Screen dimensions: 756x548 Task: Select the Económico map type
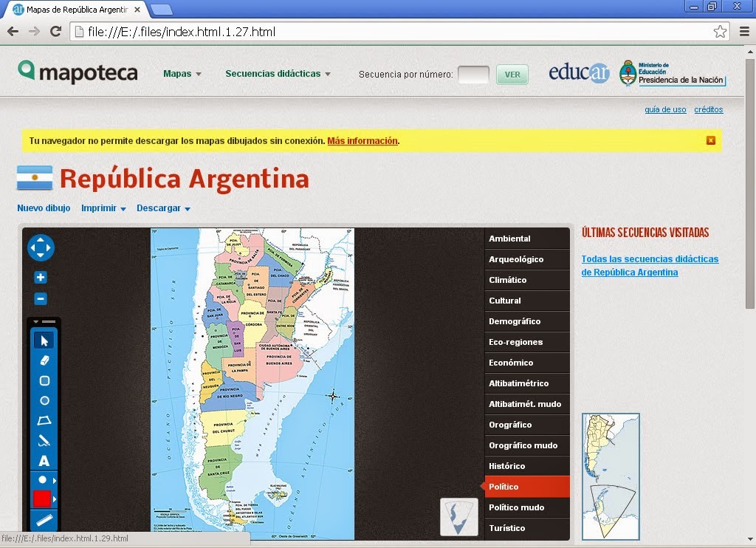pos(527,363)
